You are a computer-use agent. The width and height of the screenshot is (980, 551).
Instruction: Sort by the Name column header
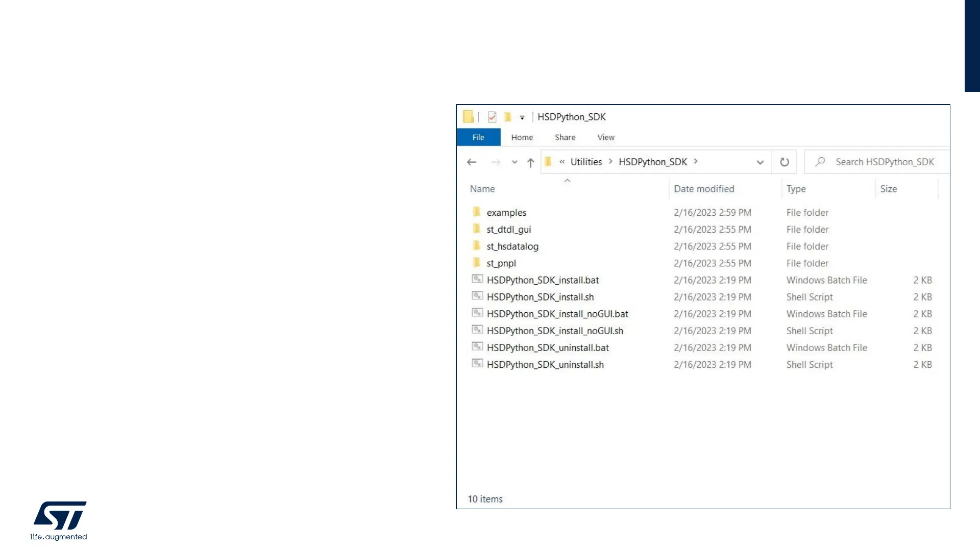(482, 189)
